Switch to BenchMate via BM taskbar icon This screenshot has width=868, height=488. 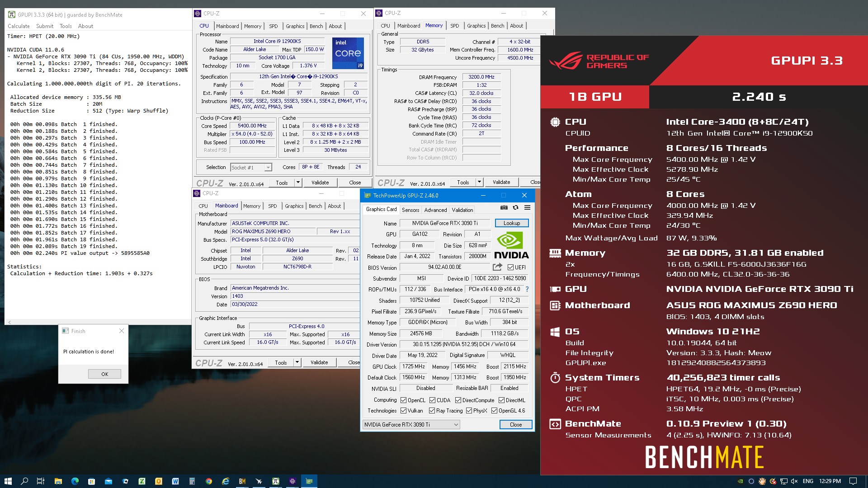click(242, 481)
